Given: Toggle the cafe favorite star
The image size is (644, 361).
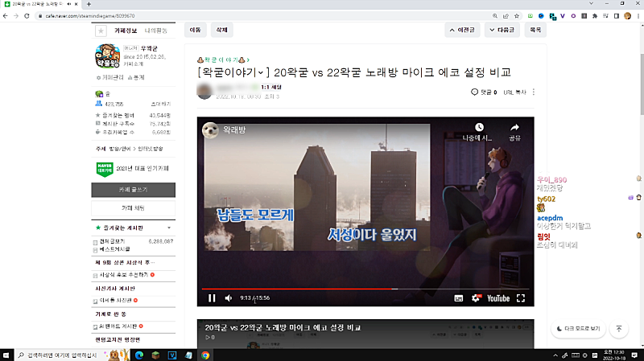Looking at the screenshot, I should point(101,31).
